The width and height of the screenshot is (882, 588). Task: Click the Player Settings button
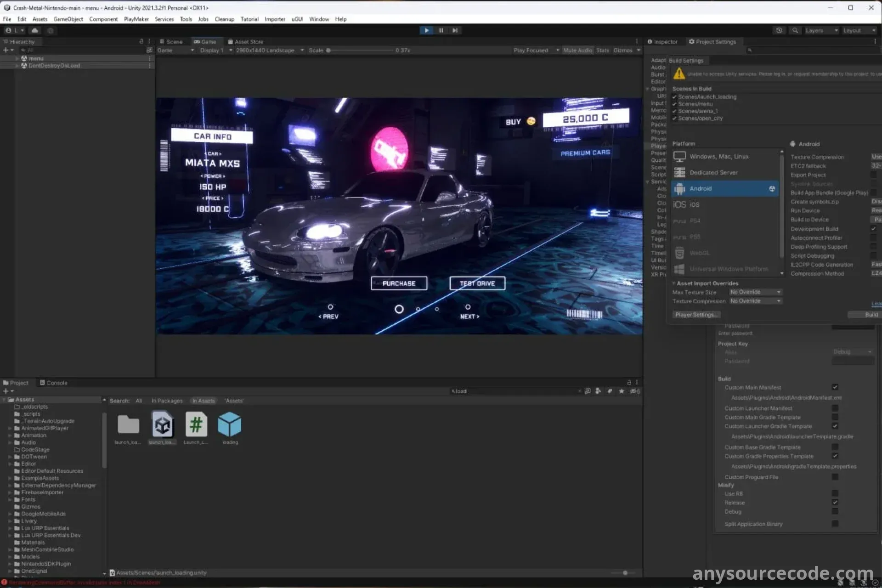point(696,315)
